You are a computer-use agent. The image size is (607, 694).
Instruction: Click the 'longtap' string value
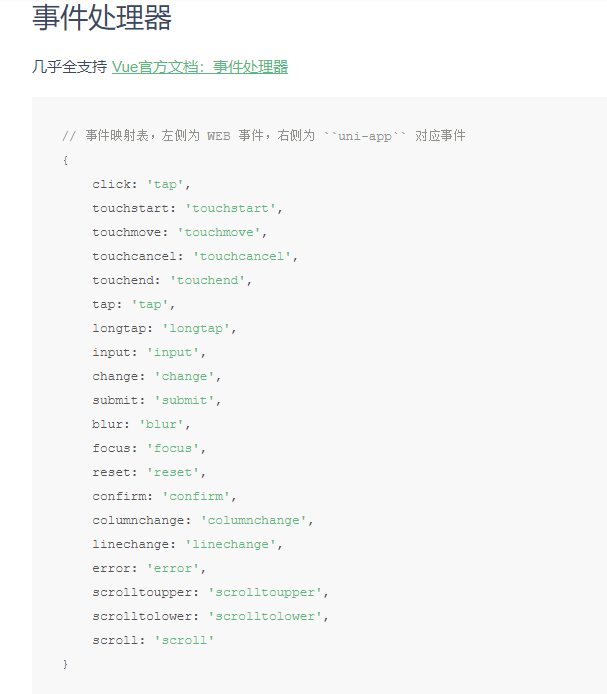(x=196, y=328)
